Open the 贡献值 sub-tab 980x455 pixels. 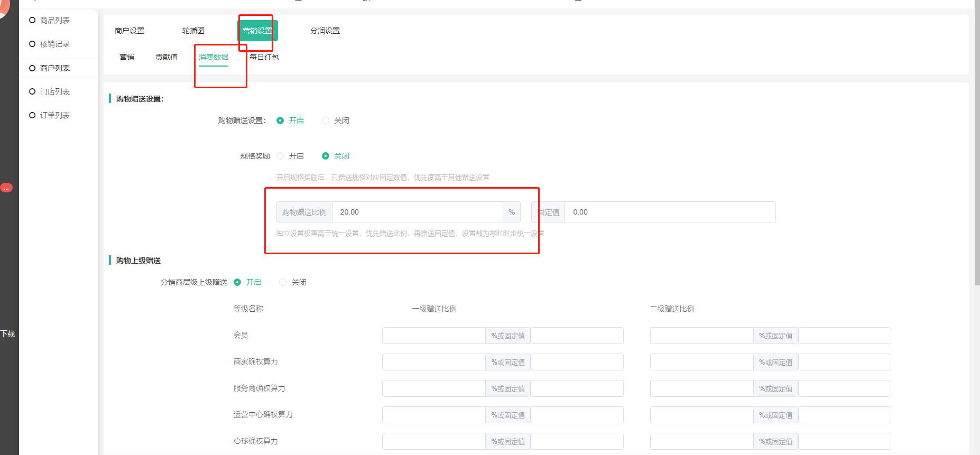coord(167,57)
